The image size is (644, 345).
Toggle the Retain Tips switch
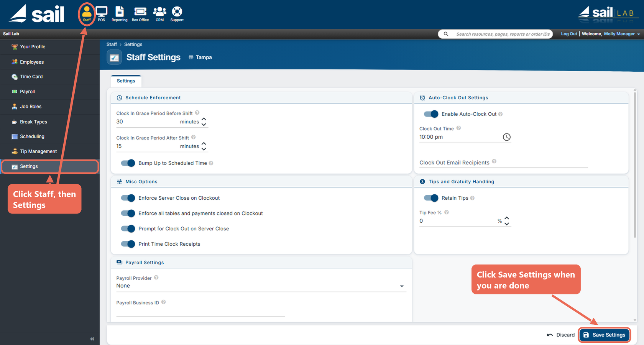click(431, 198)
